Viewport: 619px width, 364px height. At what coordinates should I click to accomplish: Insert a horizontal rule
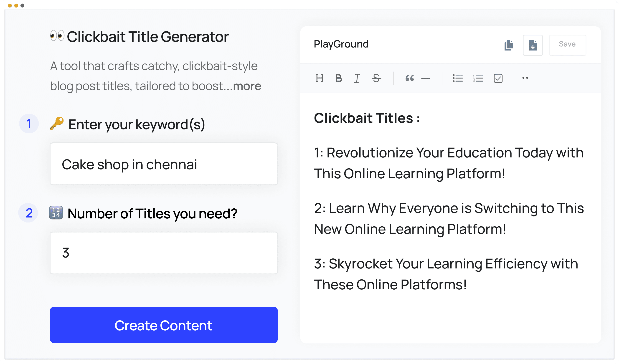pos(426,78)
